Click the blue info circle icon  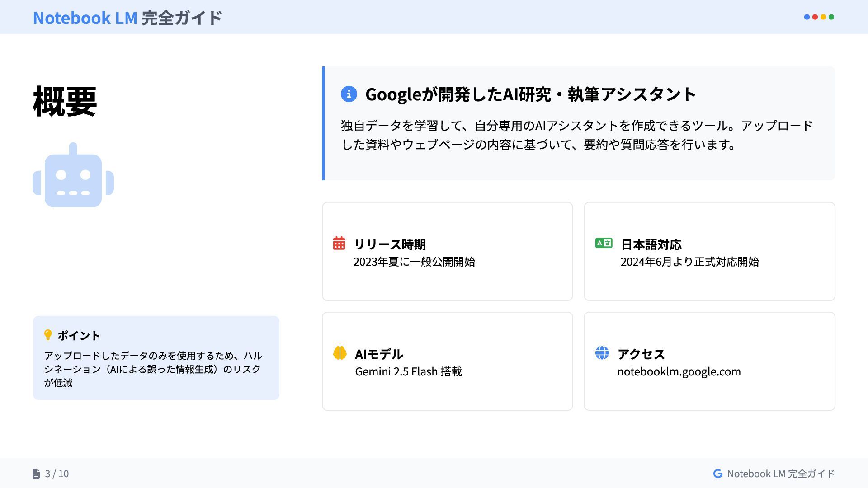tap(349, 94)
